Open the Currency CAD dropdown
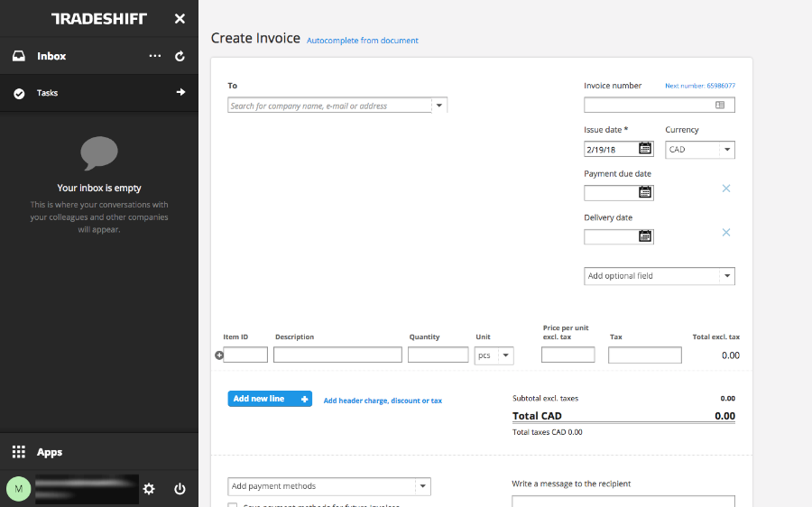This screenshot has height=507, width=812. tap(699, 150)
